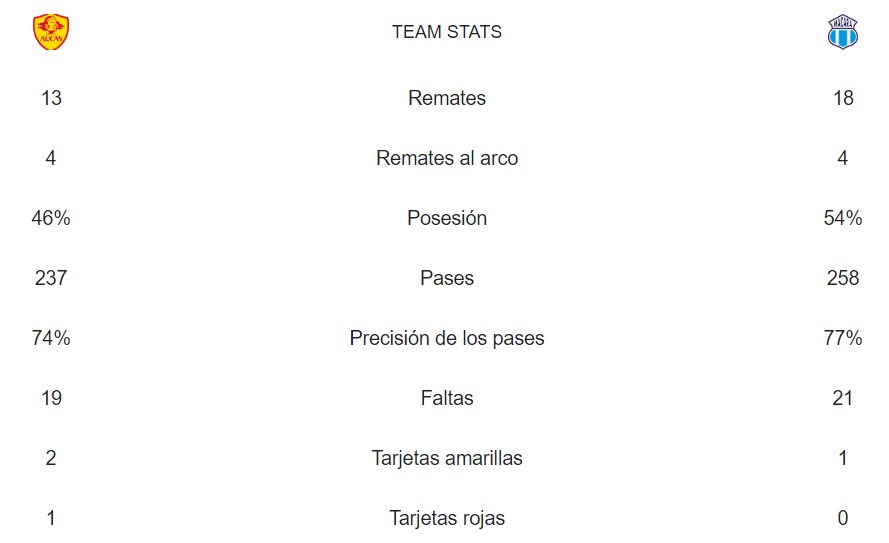The width and height of the screenshot is (889, 543).
Task: Click the Tarjetas amarillas label
Action: (447, 458)
